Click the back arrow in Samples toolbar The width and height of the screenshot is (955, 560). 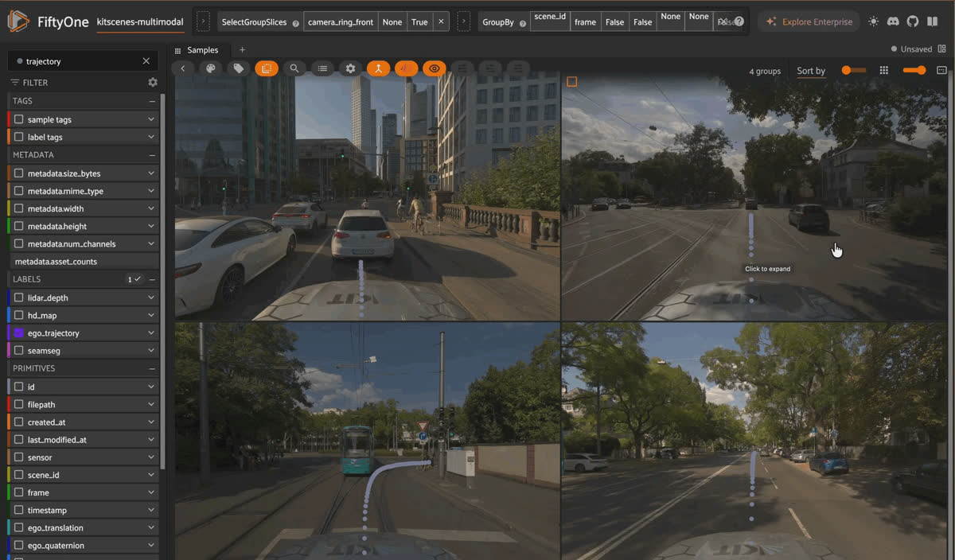(183, 68)
